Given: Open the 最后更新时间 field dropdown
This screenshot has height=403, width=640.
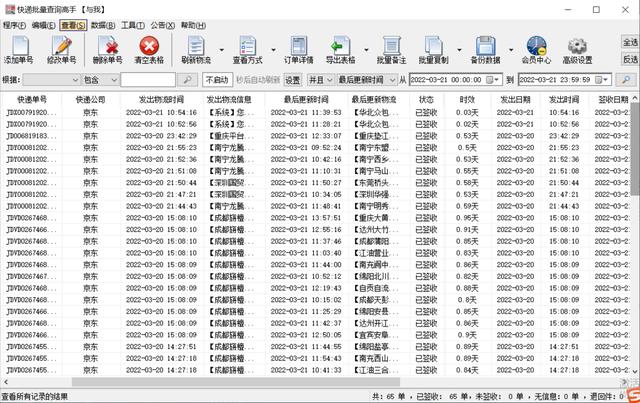Looking at the screenshot, I should [x=366, y=80].
